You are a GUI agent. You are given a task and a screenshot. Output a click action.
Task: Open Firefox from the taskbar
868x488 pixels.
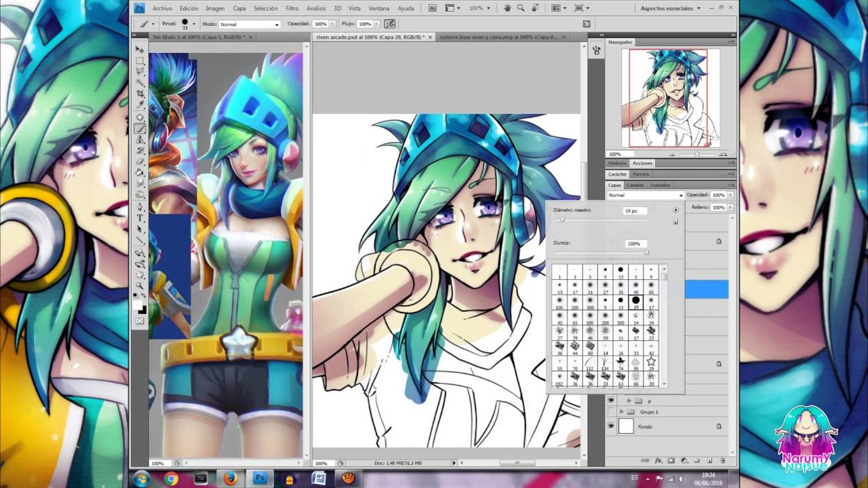(230, 478)
